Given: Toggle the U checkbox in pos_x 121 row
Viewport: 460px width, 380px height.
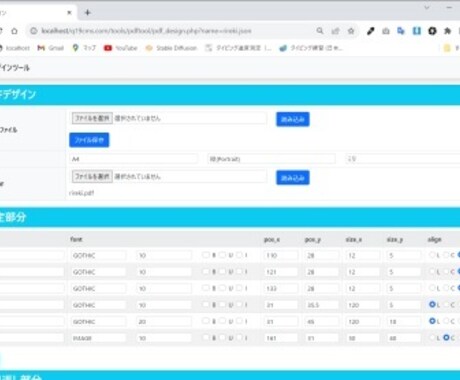Looking at the screenshot, I should (x=222, y=271).
